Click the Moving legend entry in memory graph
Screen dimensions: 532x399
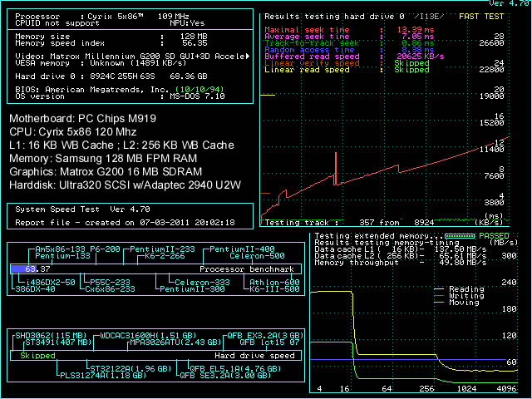(x=456, y=303)
